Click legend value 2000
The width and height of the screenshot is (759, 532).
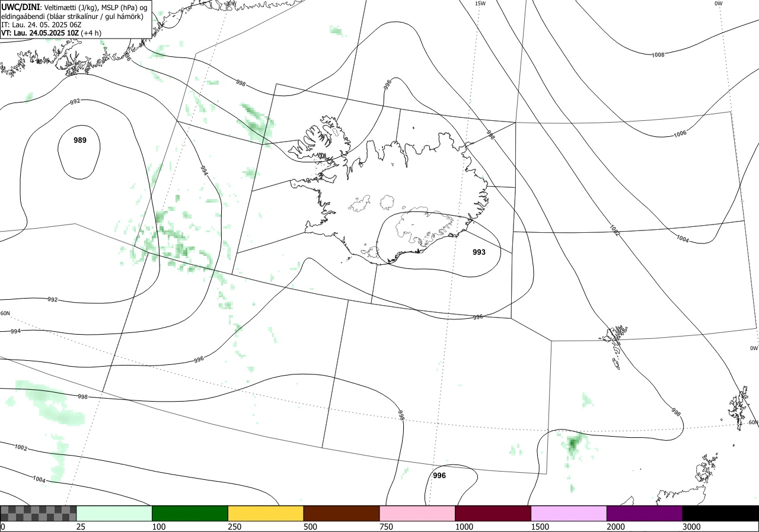(616, 527)
